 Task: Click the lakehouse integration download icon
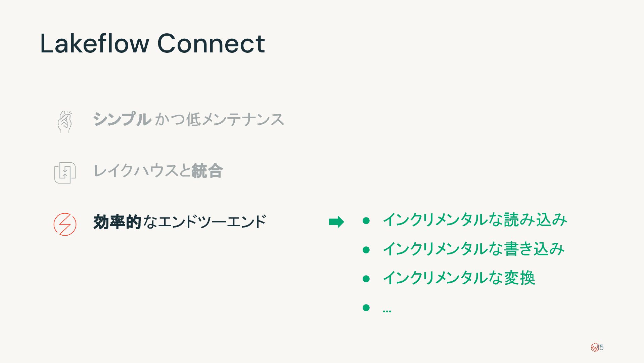(65, 173)
